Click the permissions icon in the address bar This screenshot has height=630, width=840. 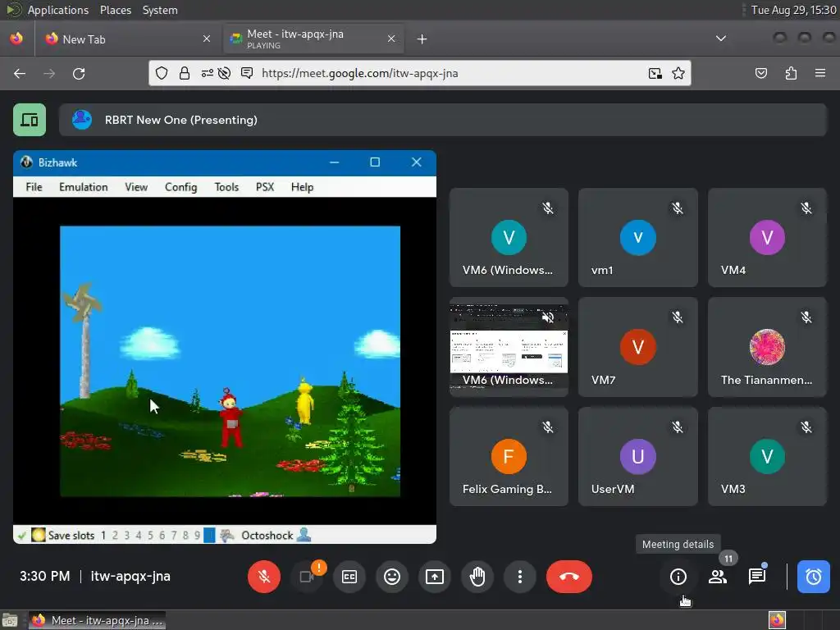coord(207,73)
